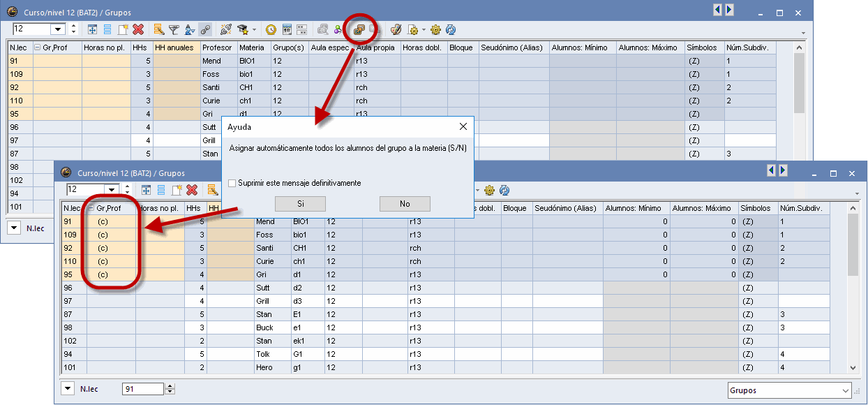The image size is (868, 405).
Task: Select the 'Santi' professor cell in back window
Action: (218, 87)
